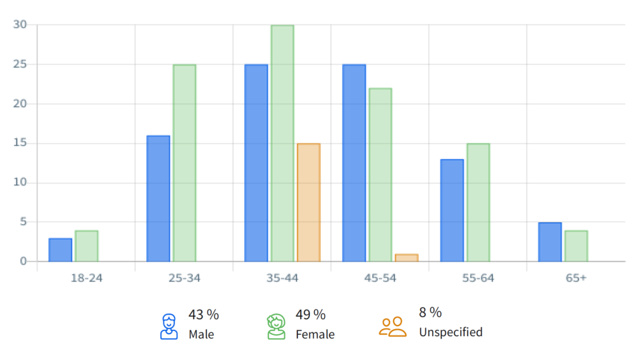
Task: Click the Unspecified legend label
Action: (450, 332)
